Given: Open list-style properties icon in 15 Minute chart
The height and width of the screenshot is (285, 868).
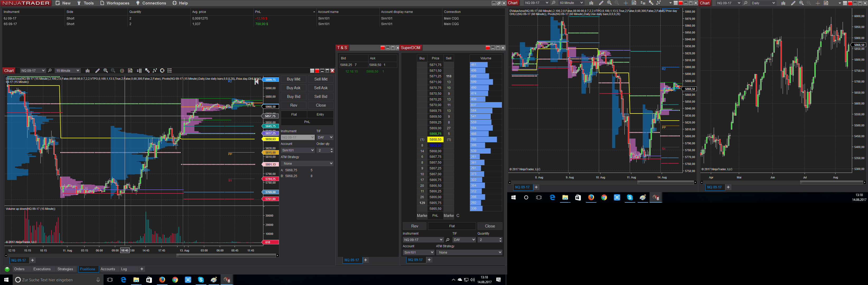Looking at the screenshot, I should click(x=170, y=71).
